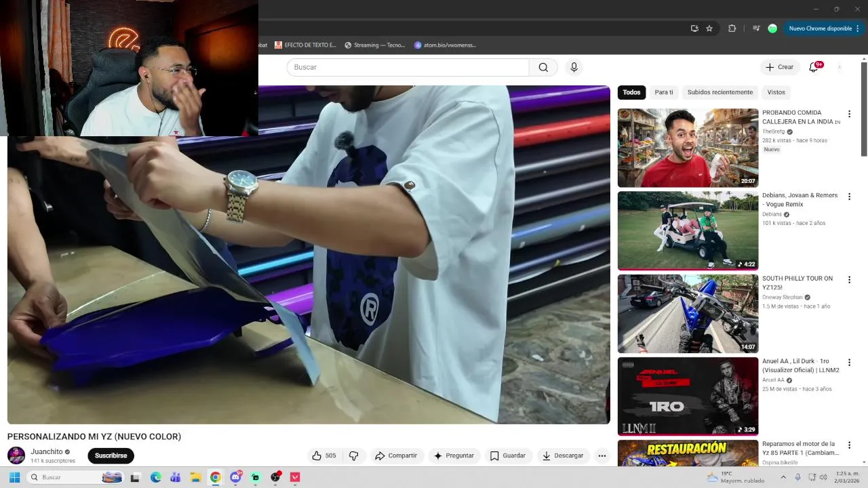Like the video with the thumbs-up icon
Image resolution: width=868 pixels, height=488 pixels.
tap(324, 455)
